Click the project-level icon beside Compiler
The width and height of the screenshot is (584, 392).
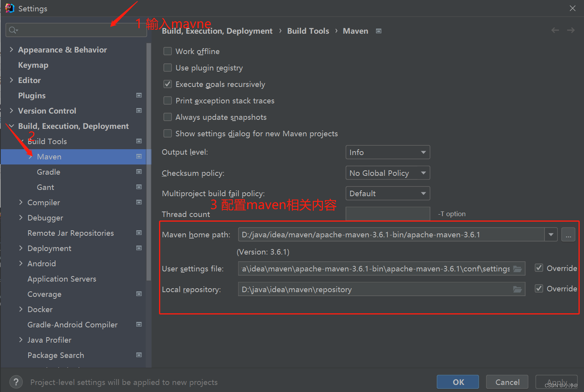(139, 202)
